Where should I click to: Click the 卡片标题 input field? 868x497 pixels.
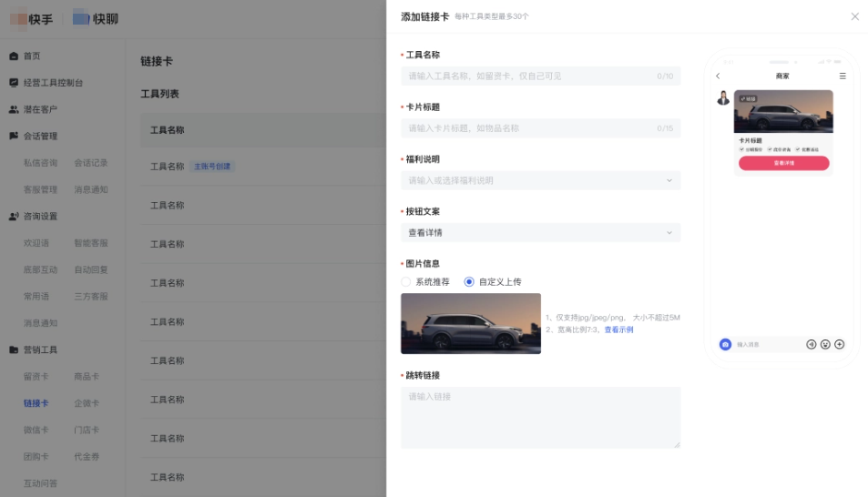pos(541,127)
